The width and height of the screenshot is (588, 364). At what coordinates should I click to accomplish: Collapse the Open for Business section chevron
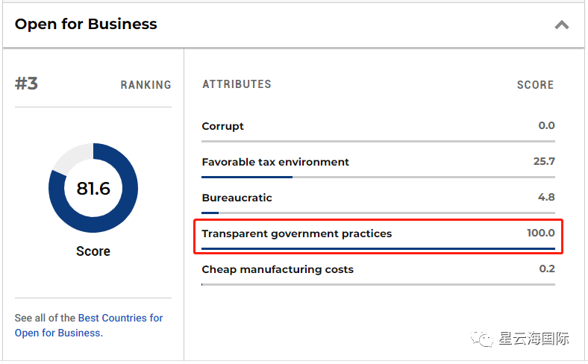[561, 25]
